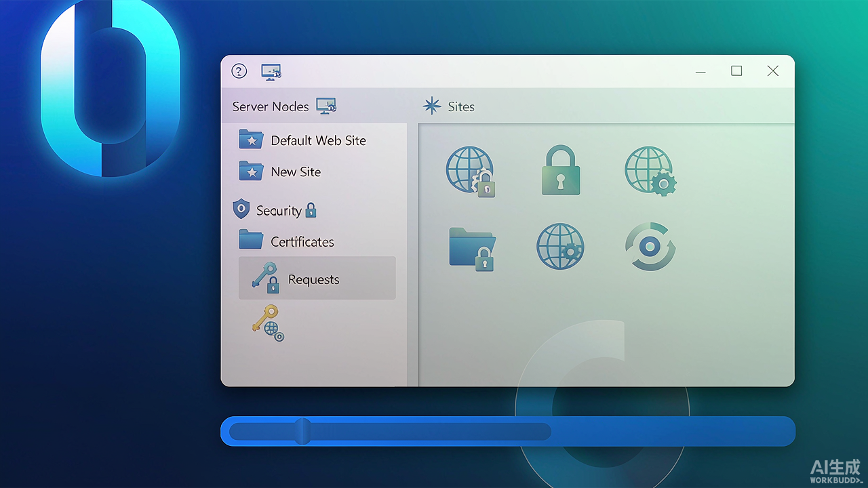Click the starred folder icon for Default Web Site
This screenshot has height=488, width=868.
(x=251, y=140)
